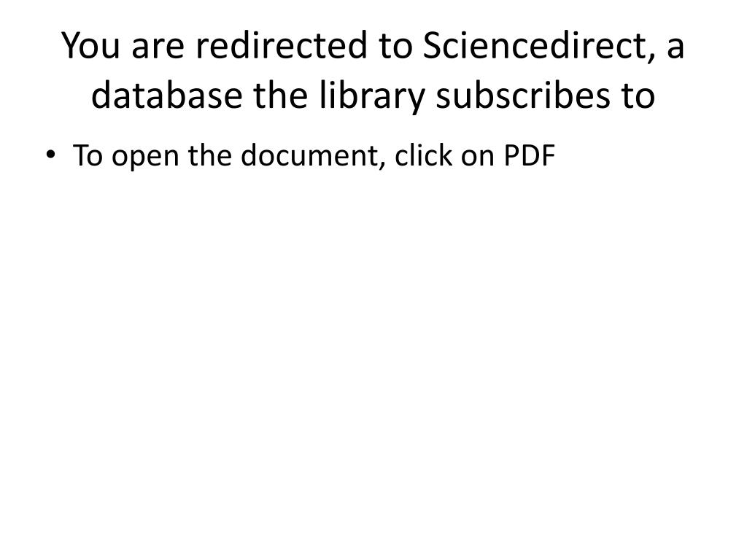Click the word "click" in the bullet text

pyautogui.click(x=424, y=155)
